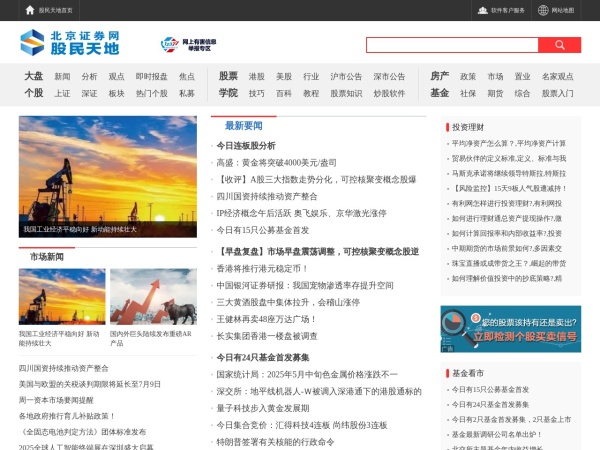The image size is (600, 450).
Task: Open the small oil pump thumbnail under 市场新闻
Action: 62,297
